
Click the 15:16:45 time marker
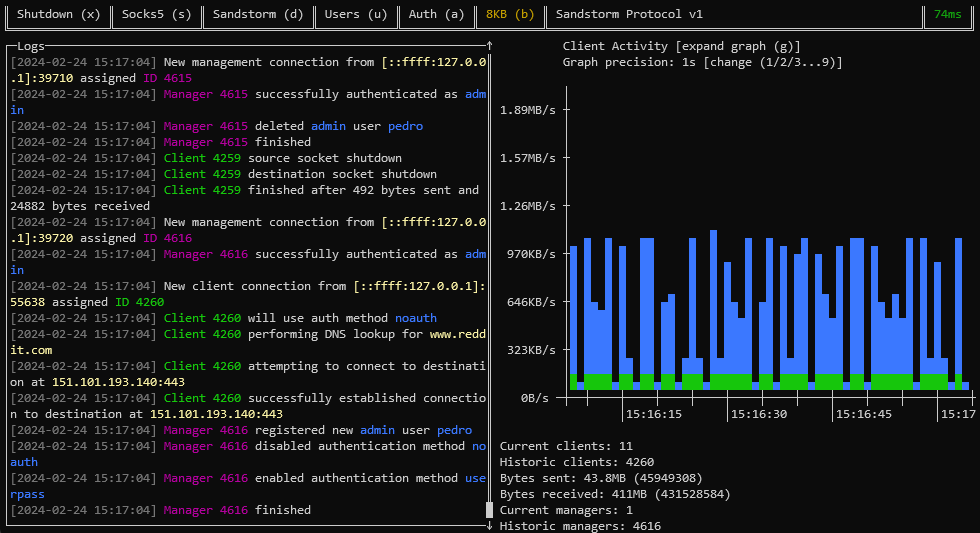[x=864, y=414]
